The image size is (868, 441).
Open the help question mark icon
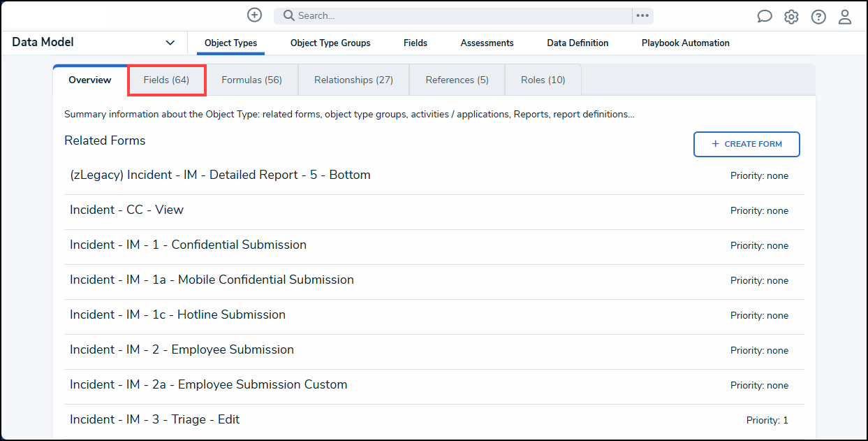[818, 17]
